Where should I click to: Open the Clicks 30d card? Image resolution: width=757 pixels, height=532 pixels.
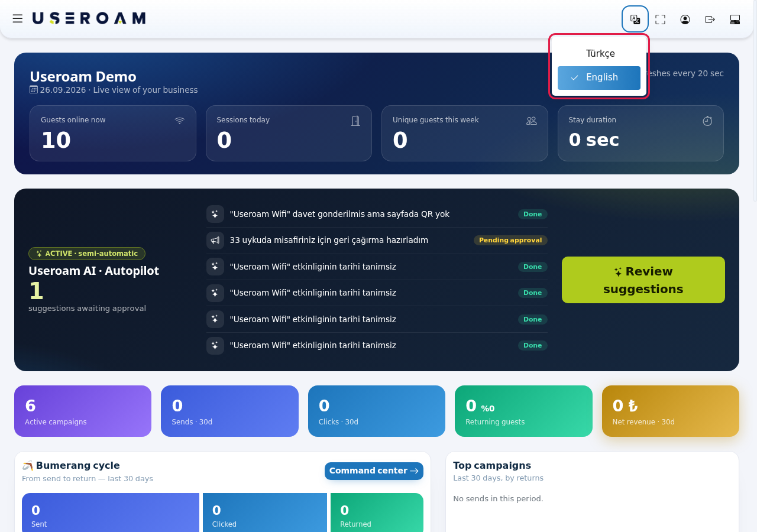pyautogui.click(x=377, y=411)
